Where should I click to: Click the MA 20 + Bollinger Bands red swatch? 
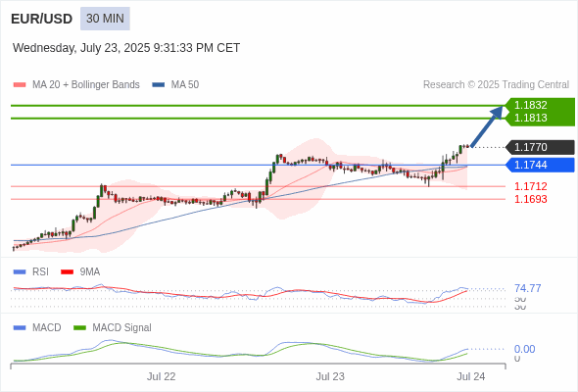20,85
